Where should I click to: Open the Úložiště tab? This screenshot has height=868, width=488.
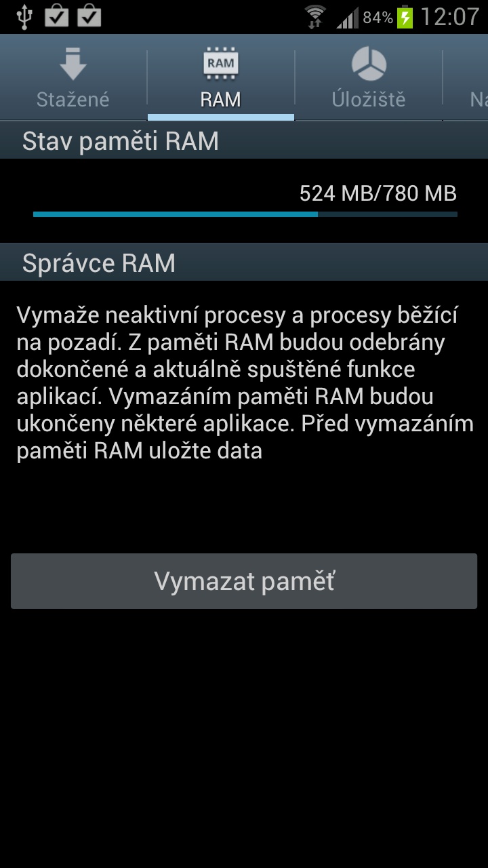pos(369,77)
